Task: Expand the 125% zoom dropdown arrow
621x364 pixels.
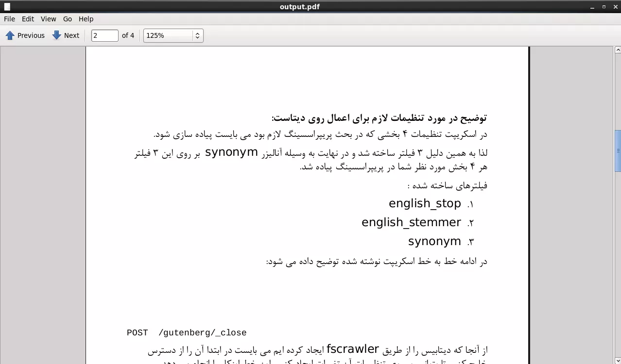Action: coord(197,35)
